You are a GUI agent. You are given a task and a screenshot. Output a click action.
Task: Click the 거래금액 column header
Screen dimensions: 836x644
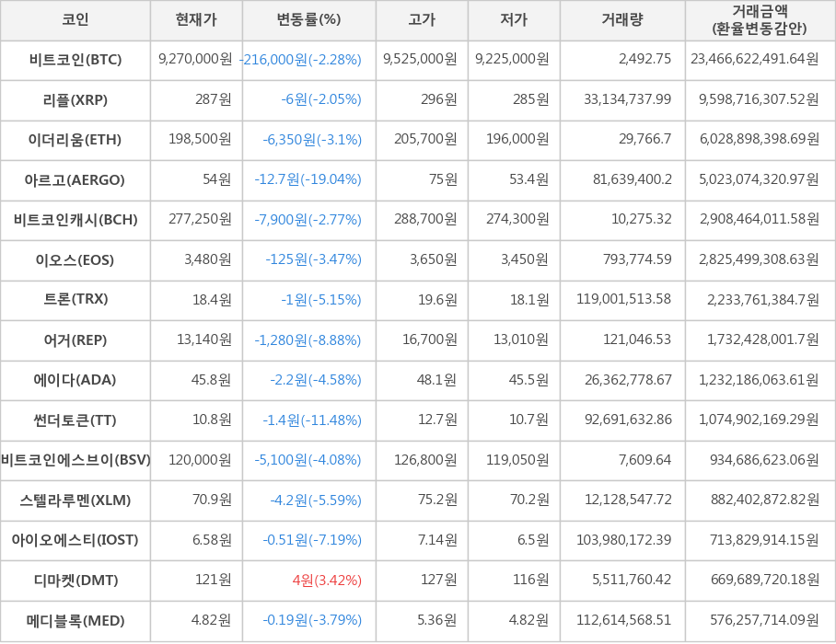tap(760, 20)
